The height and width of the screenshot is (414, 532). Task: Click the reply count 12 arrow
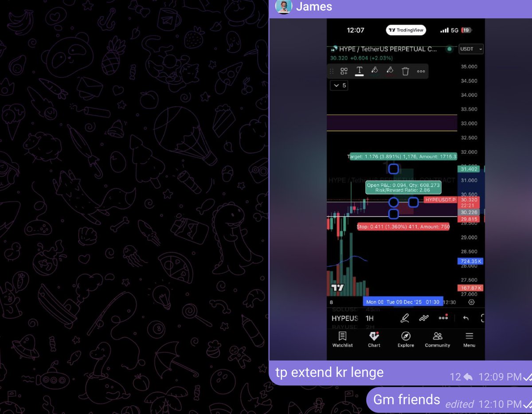(x=462, y=377)
